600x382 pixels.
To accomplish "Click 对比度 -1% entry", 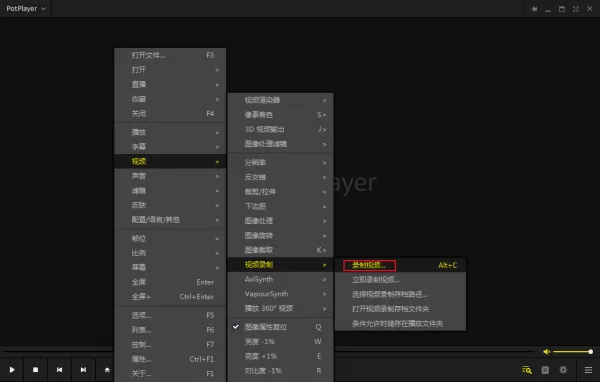I will pyautogui.click(x=280, y=371).
